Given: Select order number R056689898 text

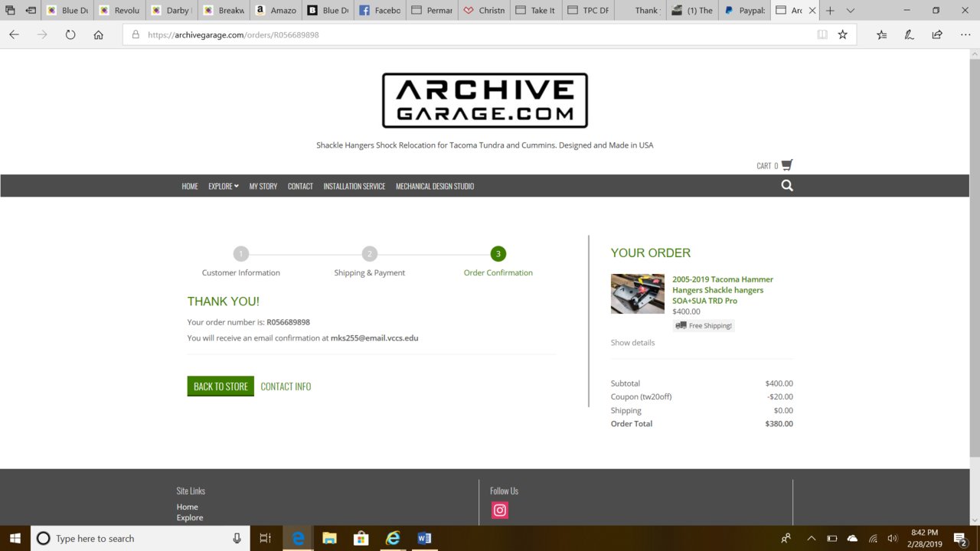Looking at the screenshot, I should pos(288,322).
